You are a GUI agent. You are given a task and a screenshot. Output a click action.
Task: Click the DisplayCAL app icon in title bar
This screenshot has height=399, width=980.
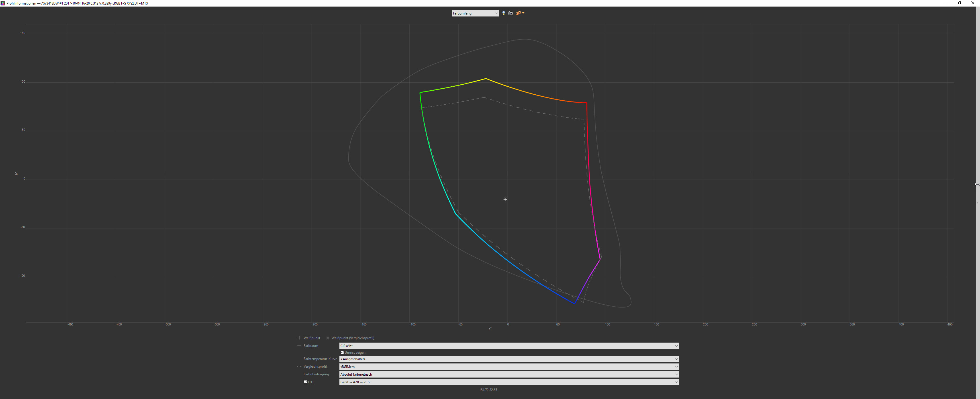[x=3, y=3]
